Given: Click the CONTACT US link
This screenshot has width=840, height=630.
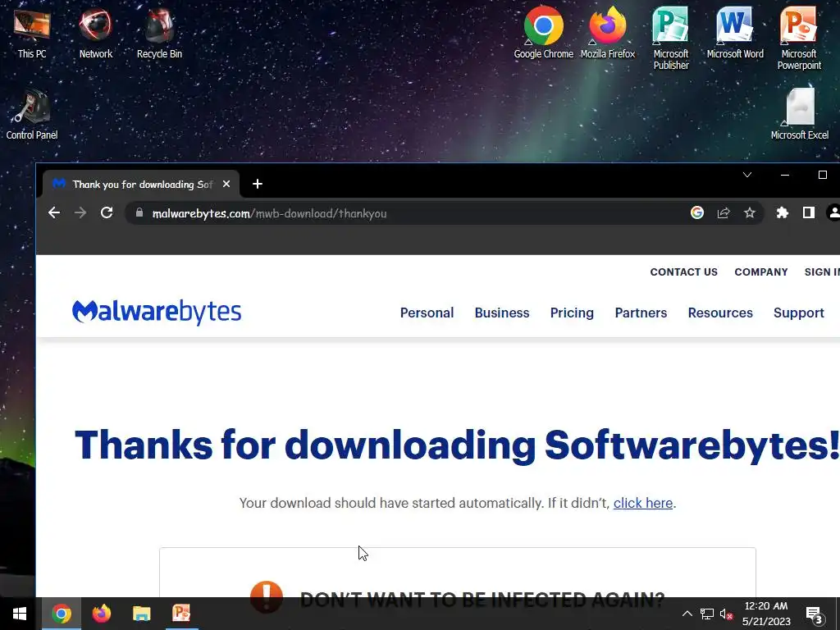Looking at the screenshot, I should coord(683,272).
